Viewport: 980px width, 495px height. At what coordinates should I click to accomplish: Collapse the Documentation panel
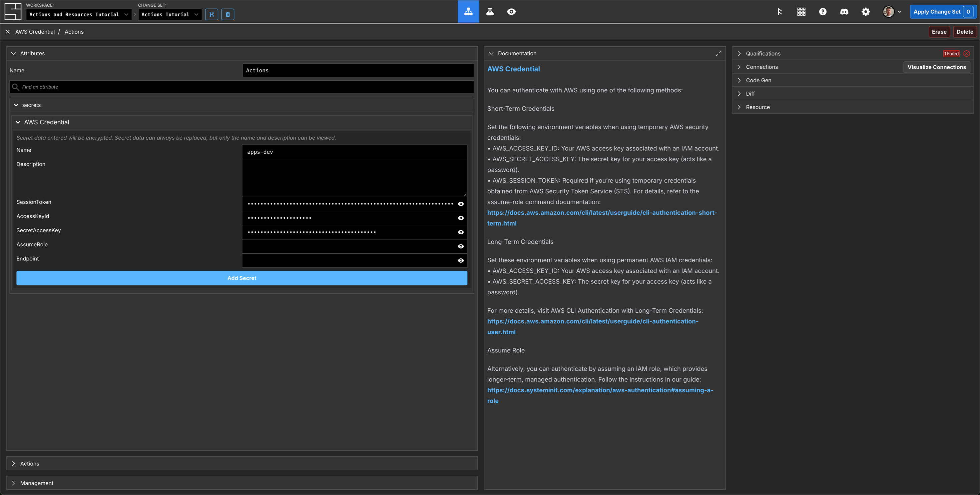click(x=491, y=54)
